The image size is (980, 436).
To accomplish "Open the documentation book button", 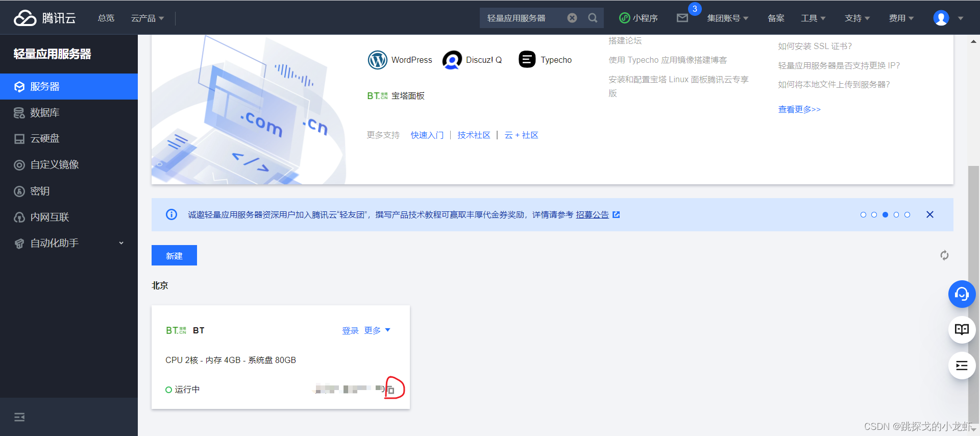I will coord(962,330).
